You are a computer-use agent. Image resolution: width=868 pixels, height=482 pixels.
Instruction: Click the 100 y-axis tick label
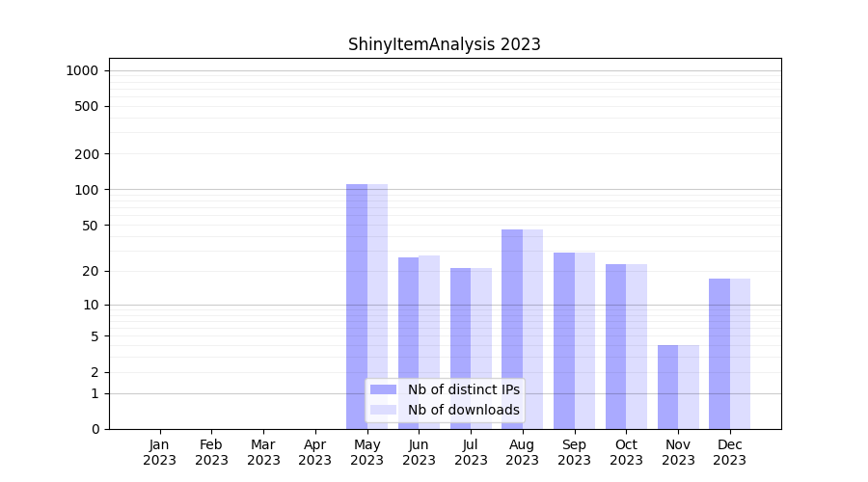tap(87, 190)
